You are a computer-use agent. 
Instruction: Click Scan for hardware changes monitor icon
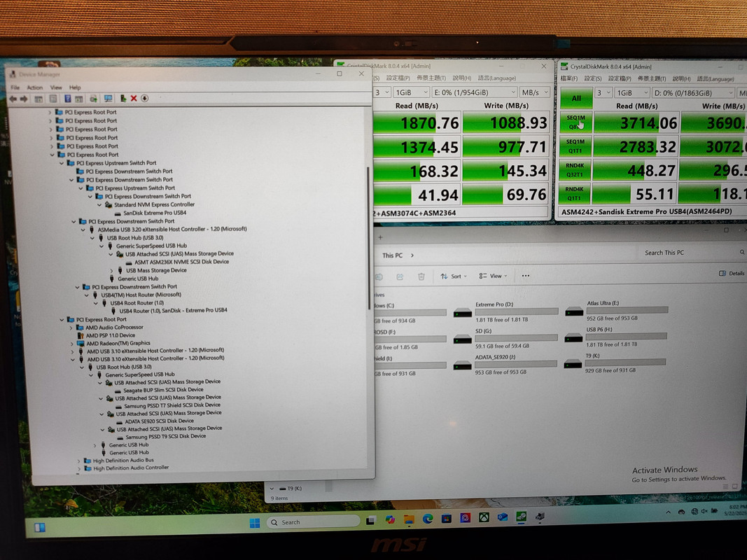coord(108,99)
